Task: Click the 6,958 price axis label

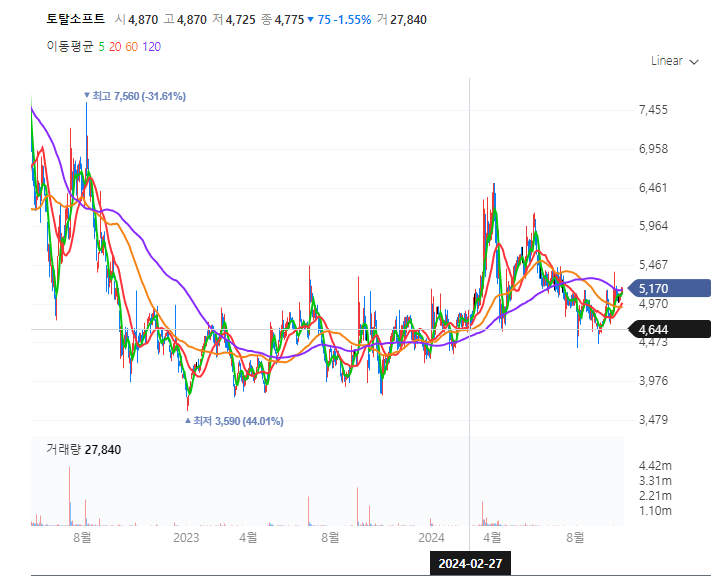Action: click(x=653, y=149)
